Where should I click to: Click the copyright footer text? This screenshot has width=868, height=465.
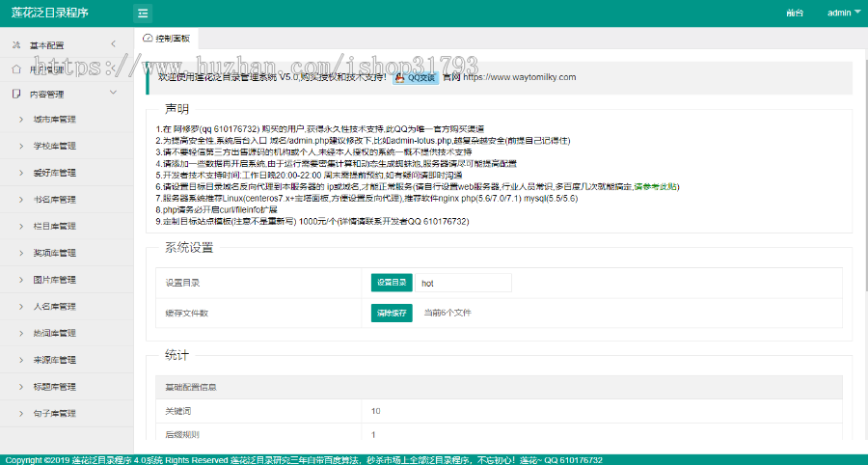[304, 460]
